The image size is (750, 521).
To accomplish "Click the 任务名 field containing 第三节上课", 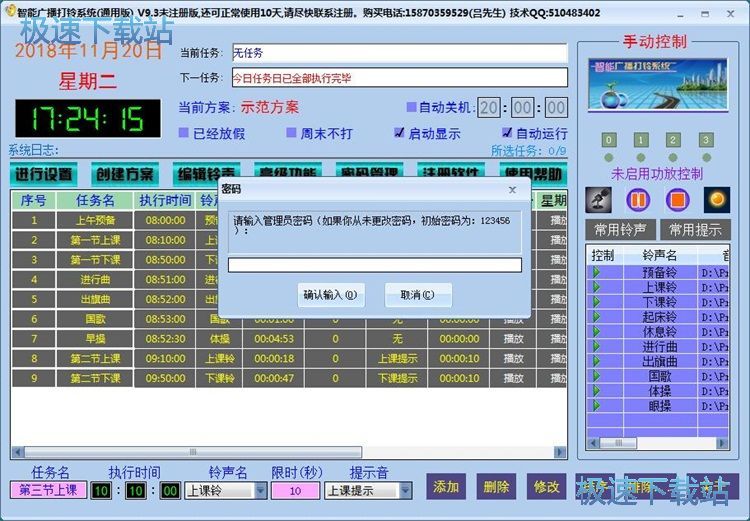I will point(48,490).
